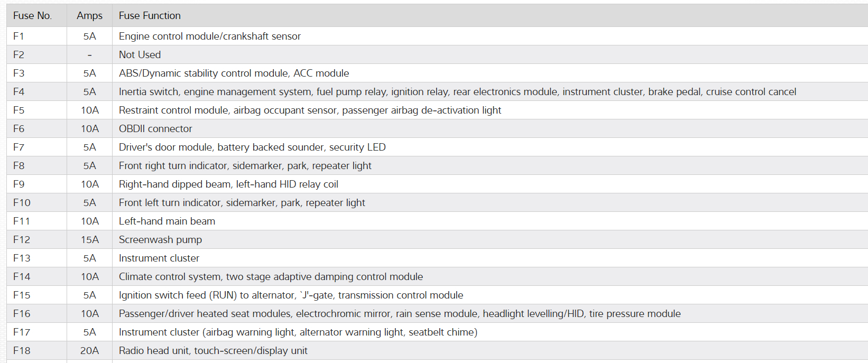Select the Radio head unit function text
The height and width of the screenshot is (363, 868).
[213, 351]
